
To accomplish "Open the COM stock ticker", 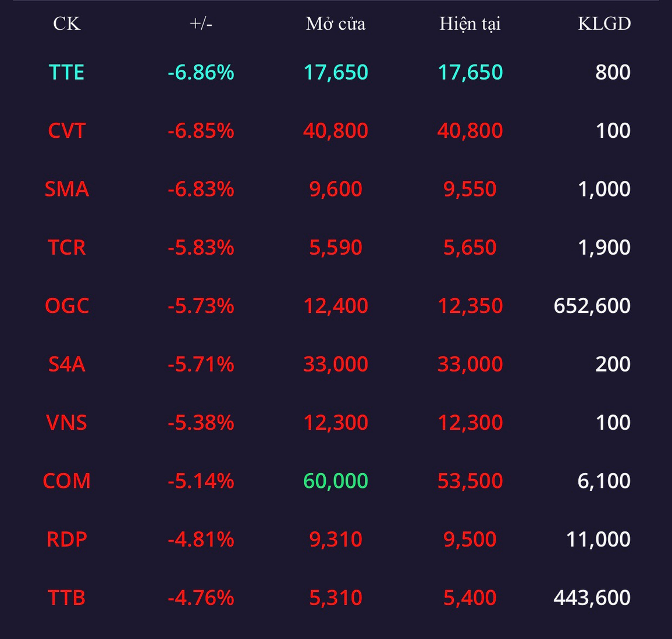I will (x=66, y=481).
